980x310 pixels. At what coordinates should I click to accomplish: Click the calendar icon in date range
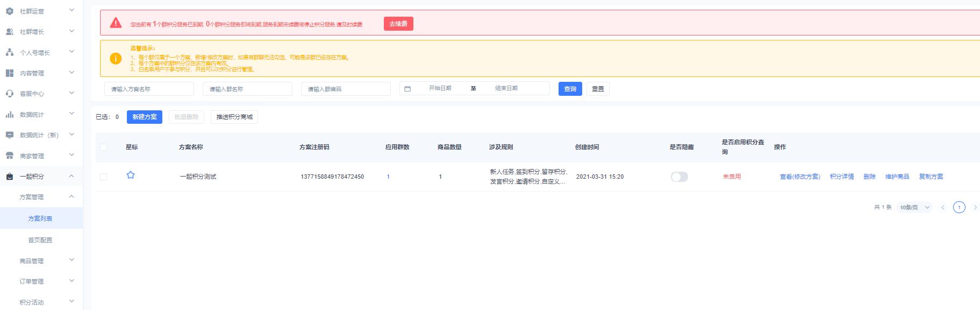tap(407, 89)
